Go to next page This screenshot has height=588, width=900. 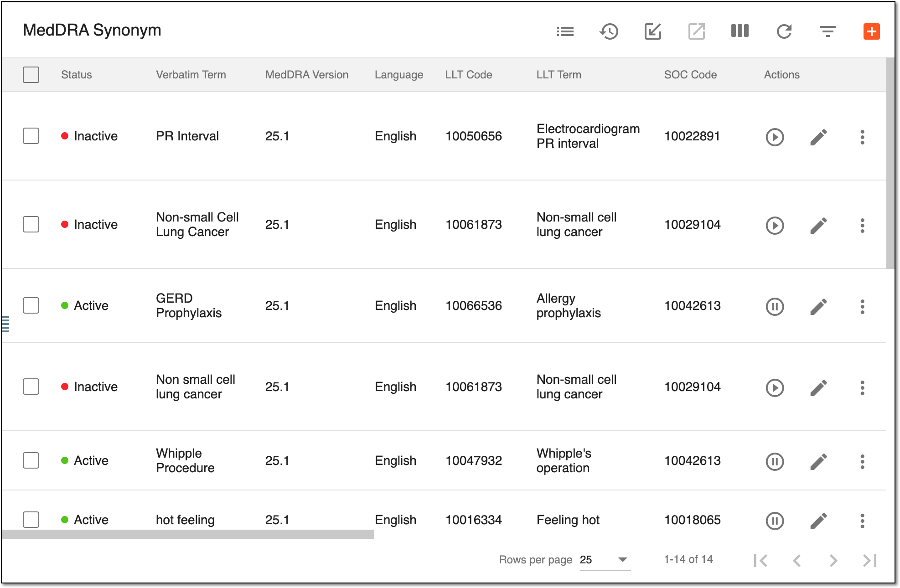tap(833, 560)
